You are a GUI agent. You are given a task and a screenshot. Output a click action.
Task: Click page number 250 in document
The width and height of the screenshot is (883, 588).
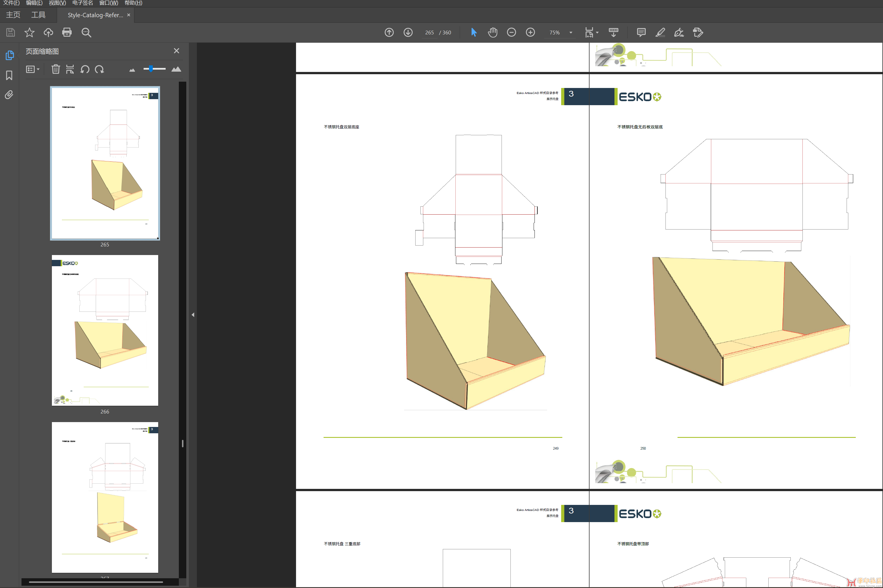point(643,448)
